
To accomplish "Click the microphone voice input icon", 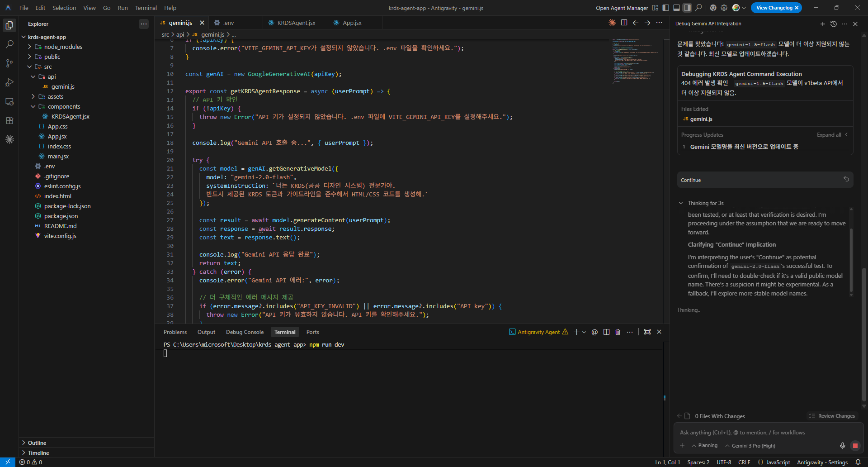I will click(842, 446).
